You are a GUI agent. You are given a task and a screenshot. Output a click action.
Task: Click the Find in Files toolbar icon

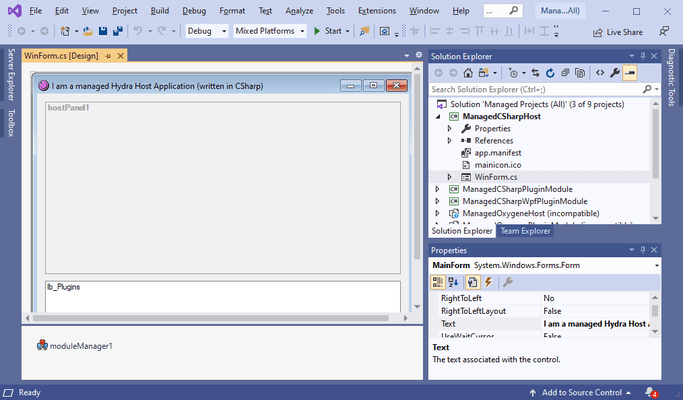pos(364,31)
